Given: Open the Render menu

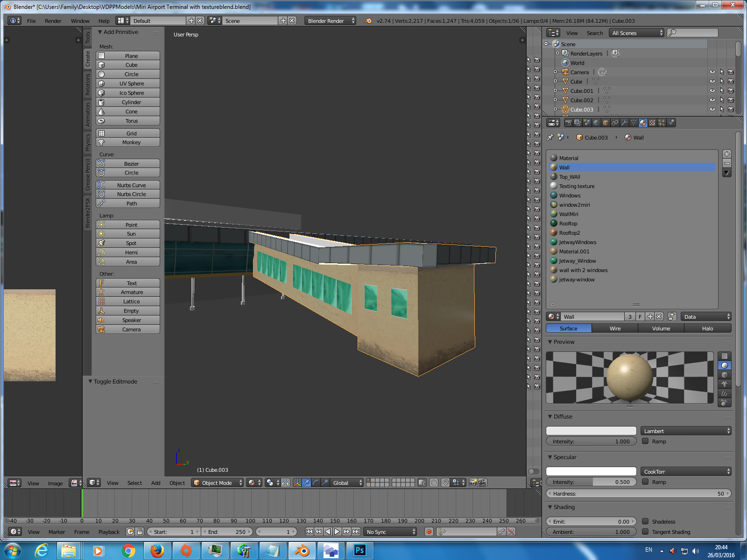Looking at the screenshot, I should click(x=53, y=21).
